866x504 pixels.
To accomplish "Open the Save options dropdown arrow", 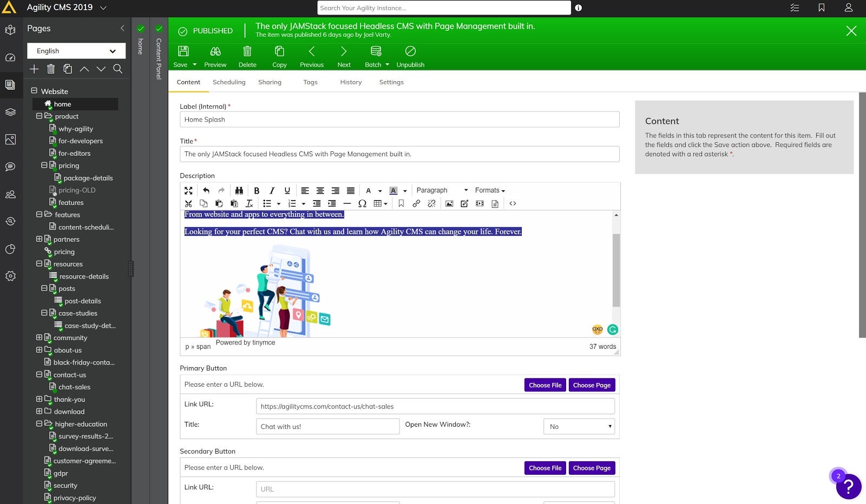I will pyautogui.click(x=195, y=65).
